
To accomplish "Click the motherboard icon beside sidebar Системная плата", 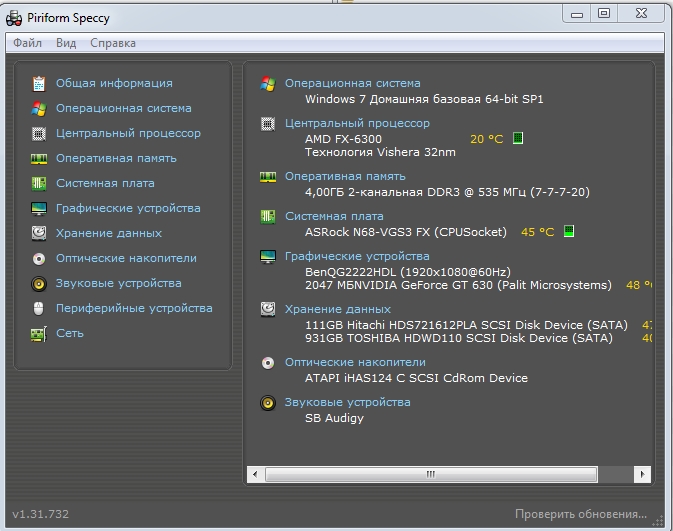I will (39, 184).
